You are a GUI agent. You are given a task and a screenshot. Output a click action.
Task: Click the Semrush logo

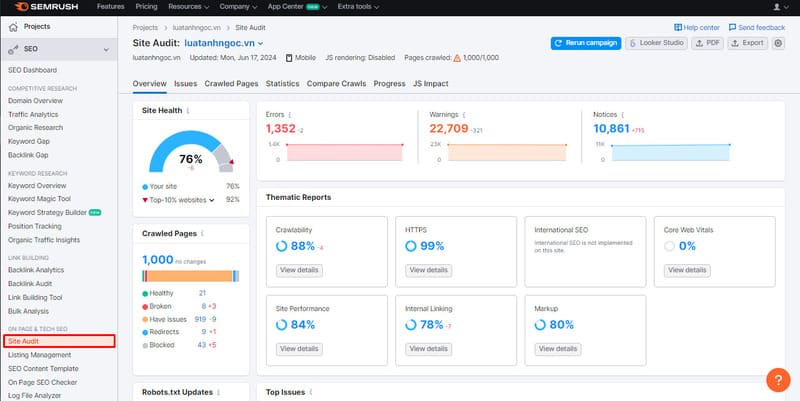(x=41, y=7)
